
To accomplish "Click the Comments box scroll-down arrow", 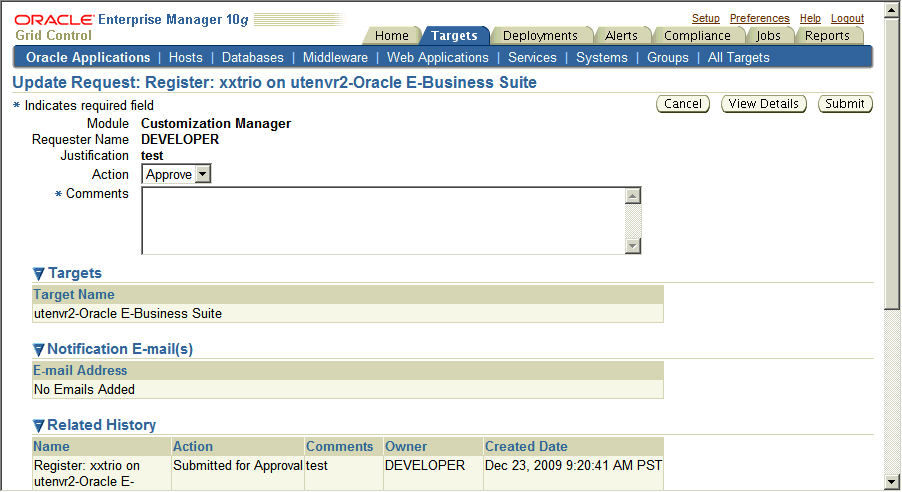I will pyautogui.click(x=633, y=246).
